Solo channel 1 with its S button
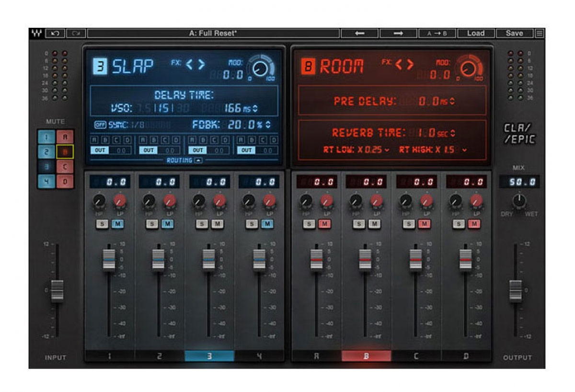 pos(102,224)
